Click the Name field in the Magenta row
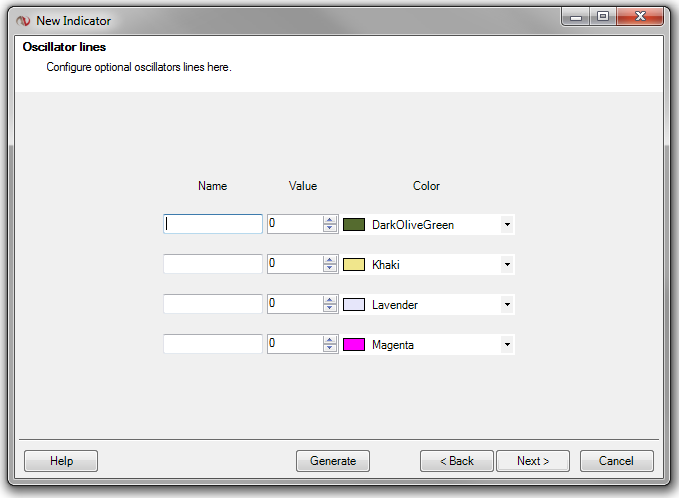Screen dimensions: 679x498 tap(213, 344)
